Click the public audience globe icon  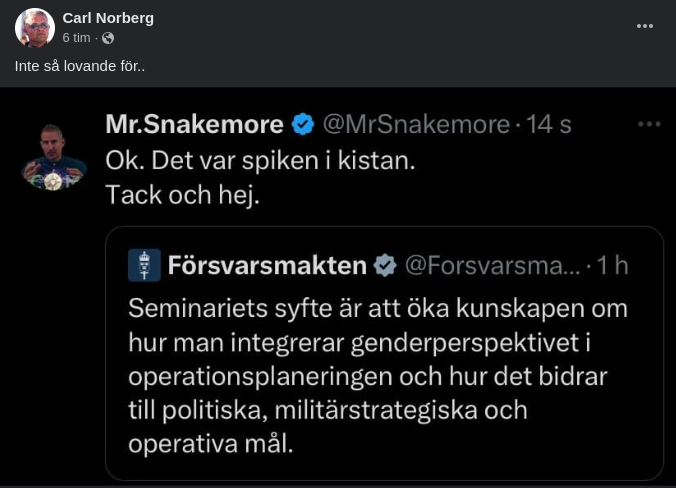108,38
